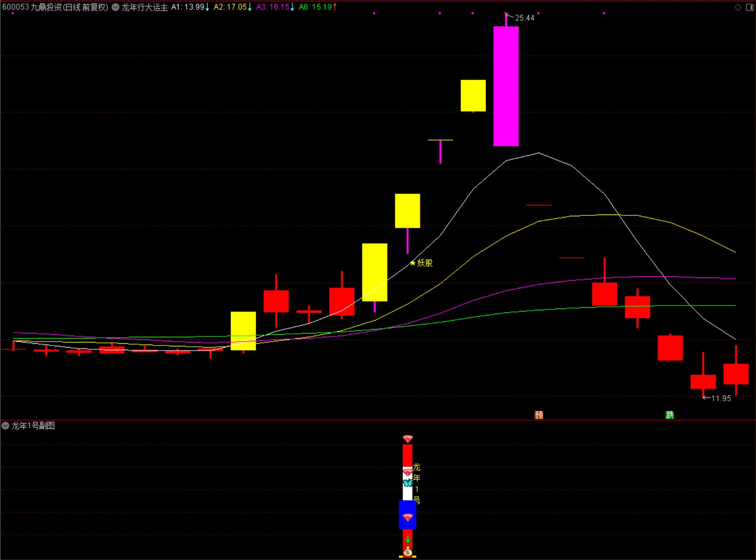Click the gem icon on the blue bar
This screenshot has height=560, width=756.
[408, 518]
